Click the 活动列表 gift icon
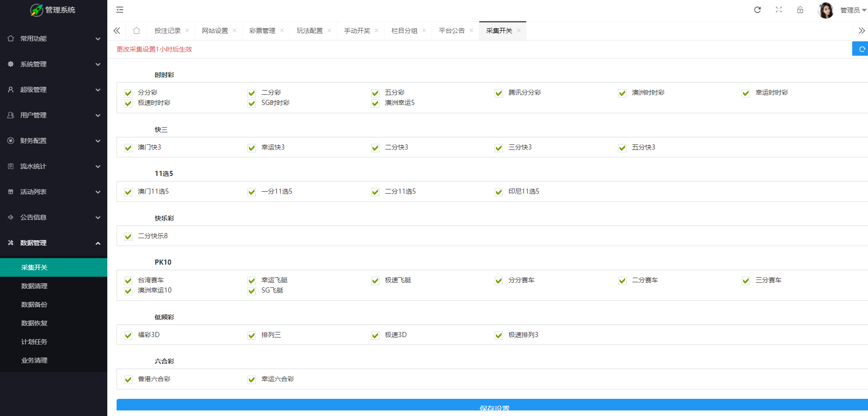 point(11,192)
